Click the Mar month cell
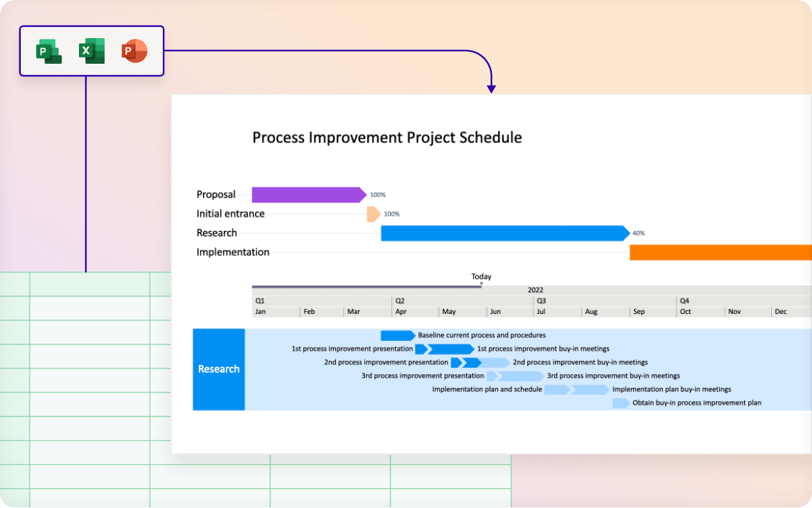Image resolution: width=812 pixels, height=508 pixels. 368,312
